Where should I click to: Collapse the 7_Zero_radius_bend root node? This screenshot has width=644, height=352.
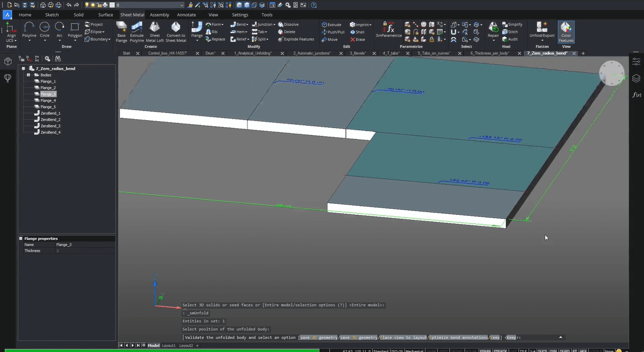tap(23, 68)
